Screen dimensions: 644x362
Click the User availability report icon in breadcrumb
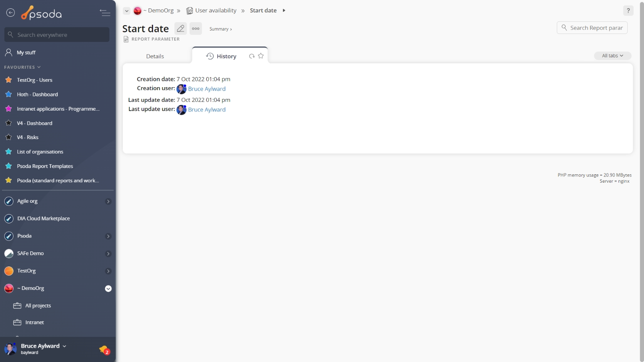[190, 10]
